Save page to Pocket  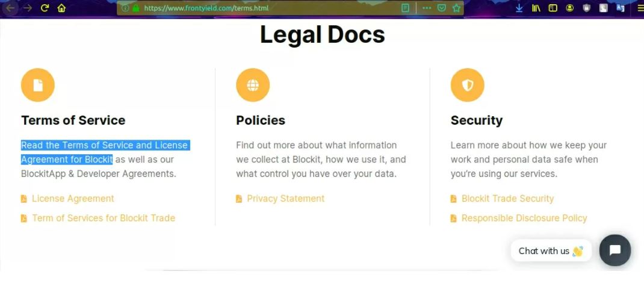442,8
